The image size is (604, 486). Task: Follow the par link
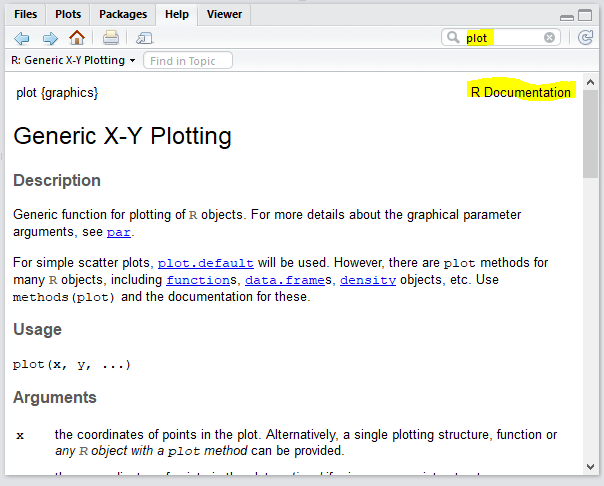(119, 233)
